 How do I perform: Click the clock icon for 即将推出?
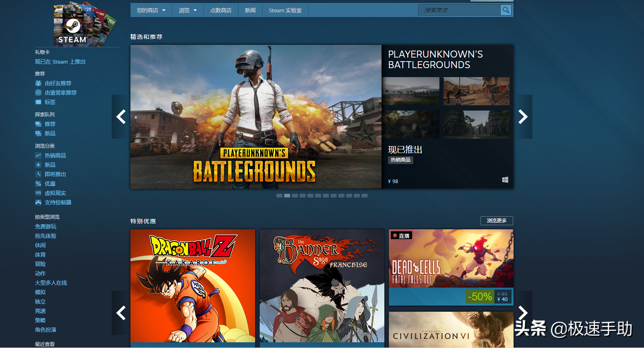pos(38,174)
